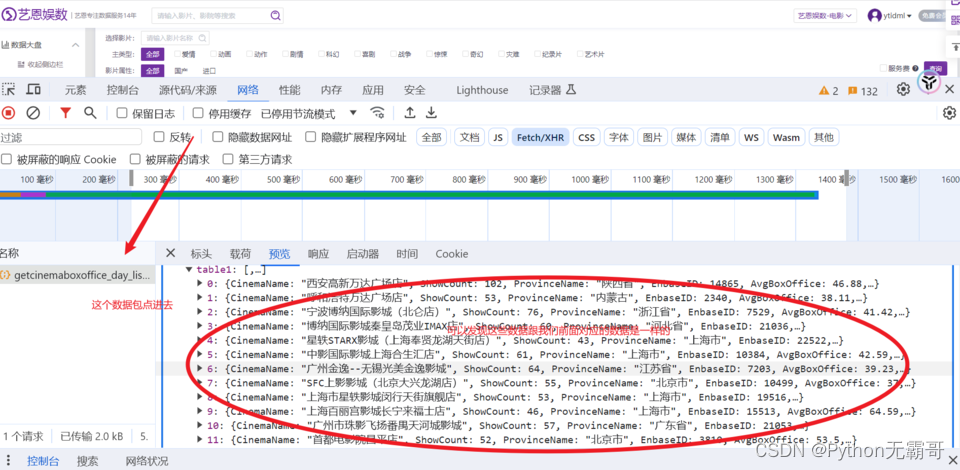The width and height of the screenshot is (960, 470).
Task: Open DevTools settings gear in top tab bar
Action: click(x=903, y=90)
